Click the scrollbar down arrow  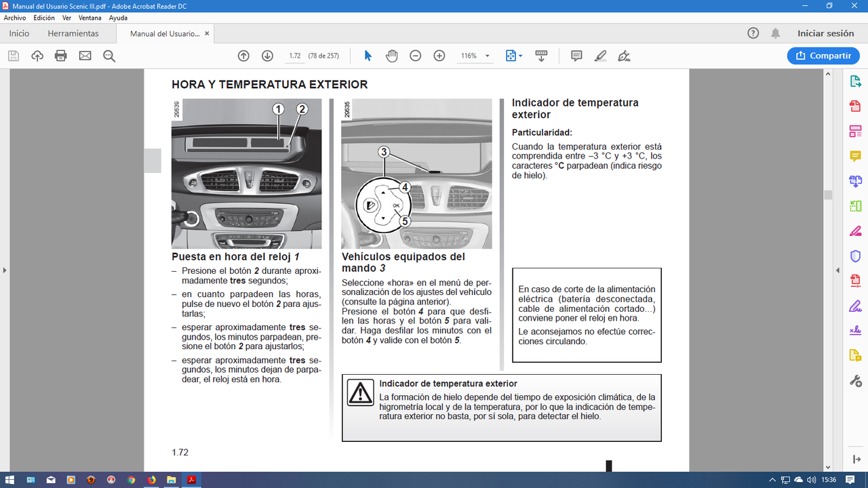point(827,467)
